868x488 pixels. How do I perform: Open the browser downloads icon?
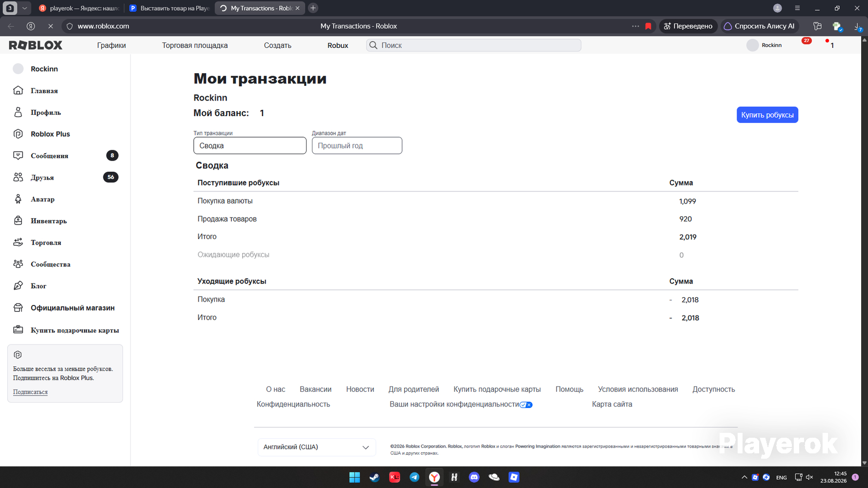(858, 26)
